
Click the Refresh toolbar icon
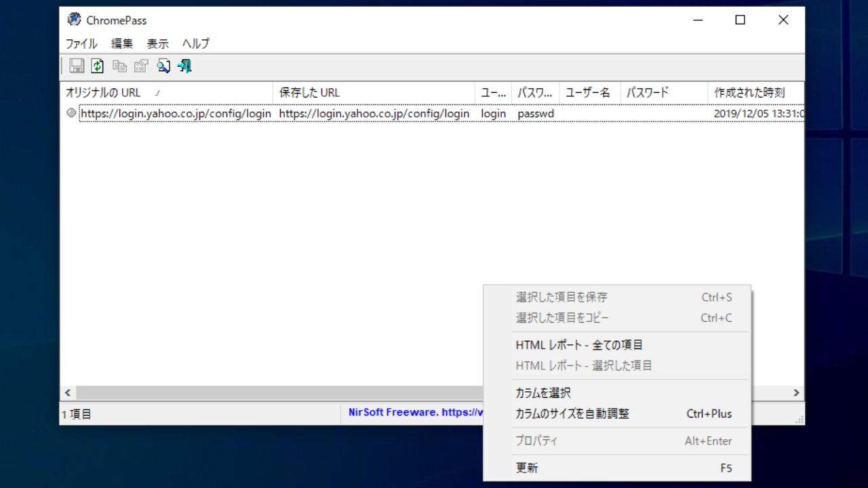click(x=98, y=66)
